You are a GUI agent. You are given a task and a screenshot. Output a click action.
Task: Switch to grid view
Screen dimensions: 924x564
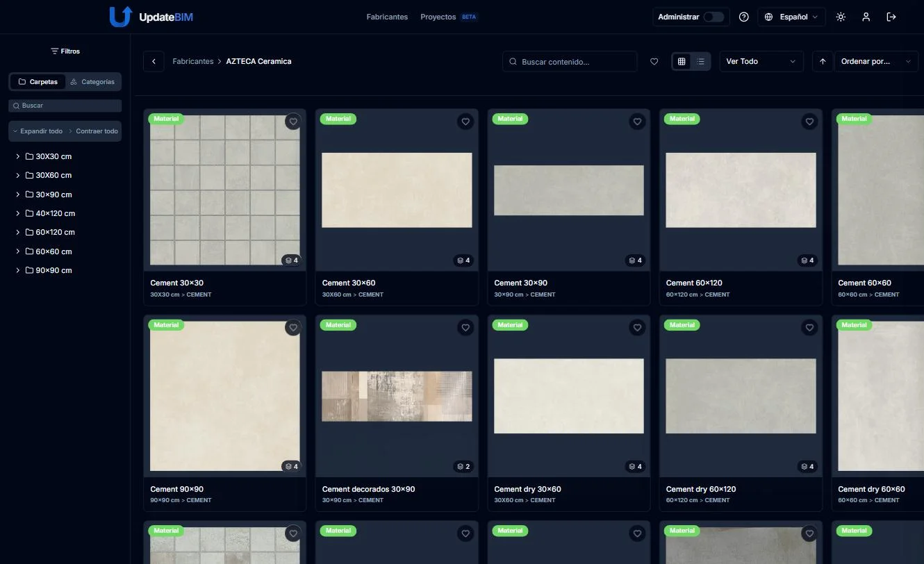point(682,62)
